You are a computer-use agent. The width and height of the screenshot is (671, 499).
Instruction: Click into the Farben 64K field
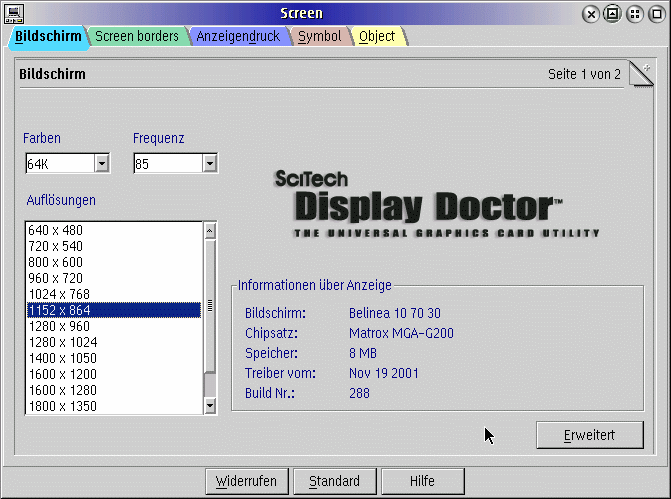pyautogui.click(x=60, y=163)
